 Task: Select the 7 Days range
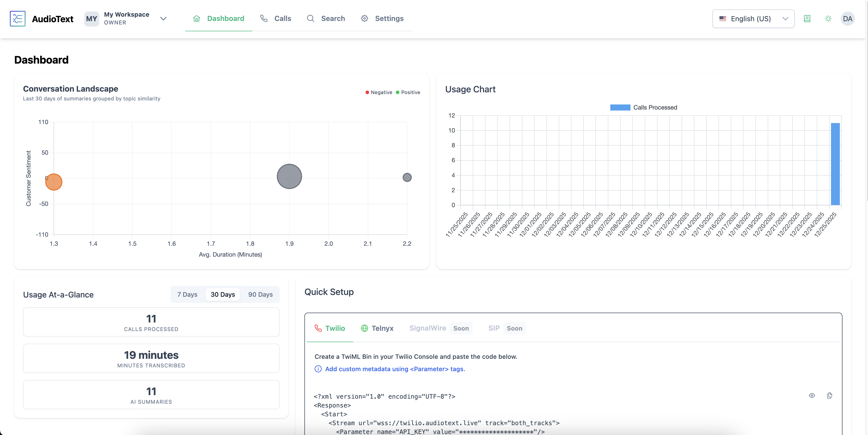coord(187,294)
